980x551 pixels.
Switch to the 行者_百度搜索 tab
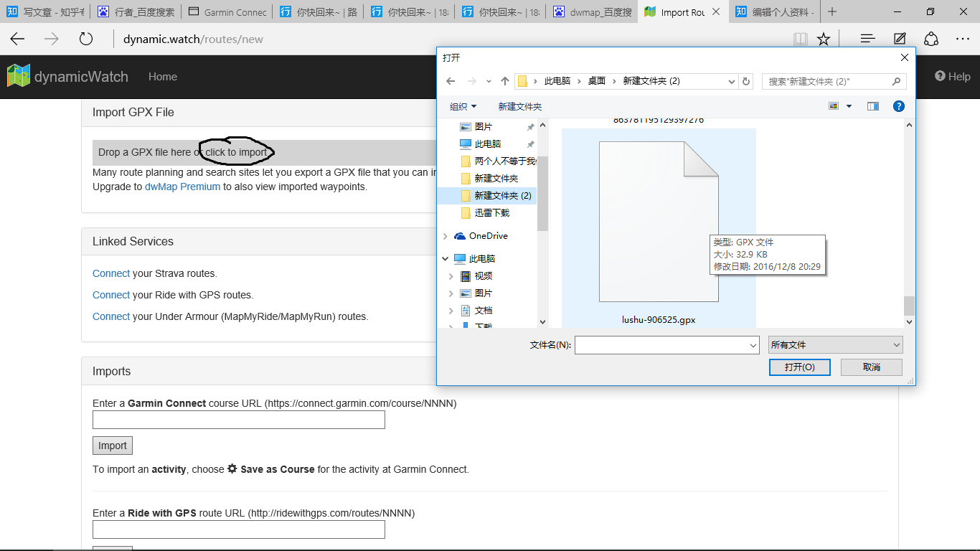click(x=136, y=11)
